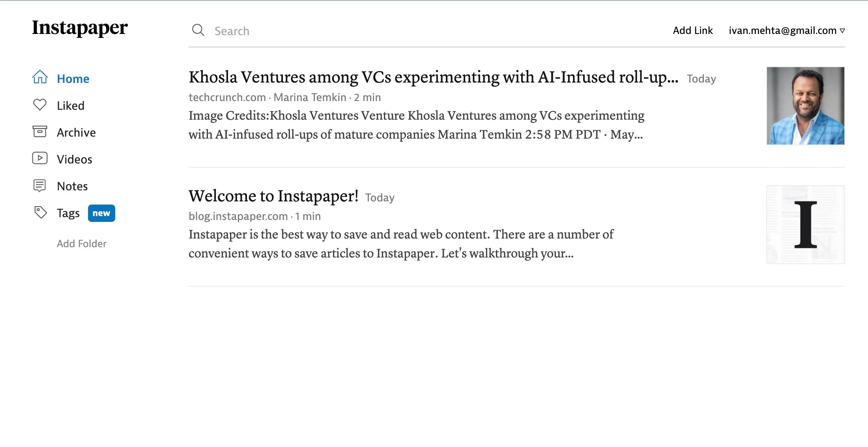Screen dimensions: 868x447
Task: Open the Notes speech-bubble icon
Action: pyautogui.click(x=40, y=186)
